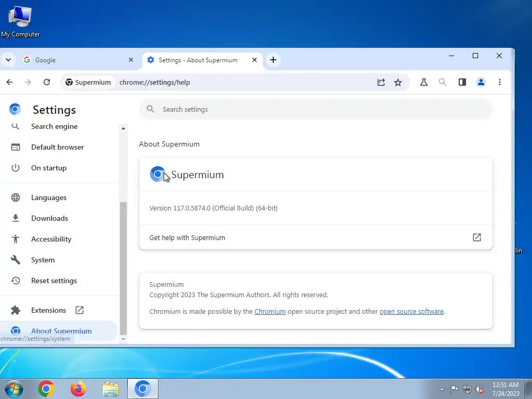Screen dimensions: 532x399
Task: Click the network tray icon
Action: (x=467, y=389)
